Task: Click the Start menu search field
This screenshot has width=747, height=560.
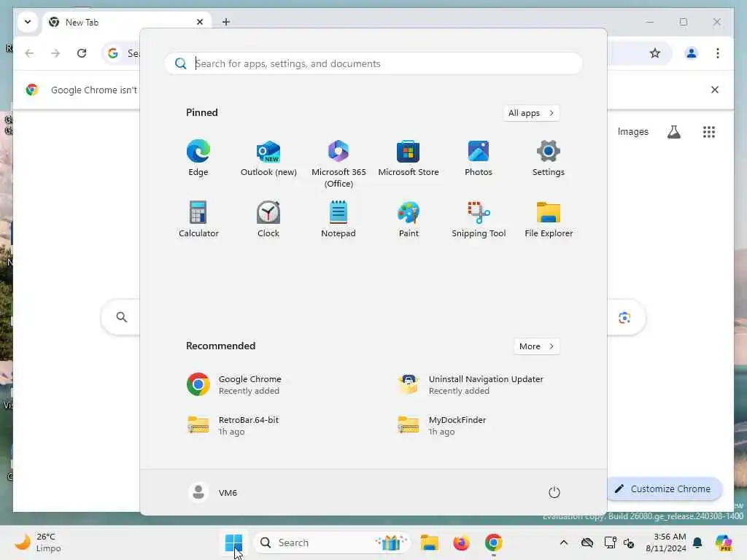Action: pyautogui.click(x=373, y=63)
